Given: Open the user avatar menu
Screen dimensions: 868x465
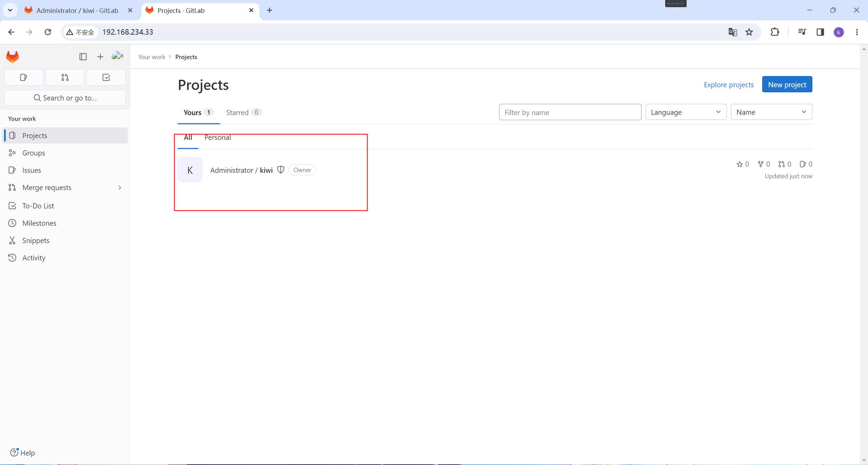Looking at the screenshot, I should point(117,56).
